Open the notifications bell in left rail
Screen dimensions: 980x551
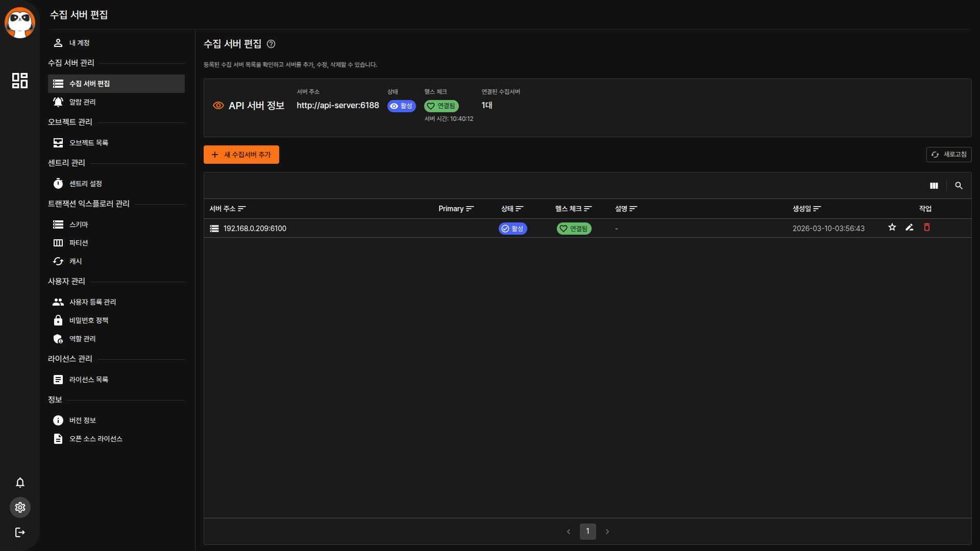point(20,483)
